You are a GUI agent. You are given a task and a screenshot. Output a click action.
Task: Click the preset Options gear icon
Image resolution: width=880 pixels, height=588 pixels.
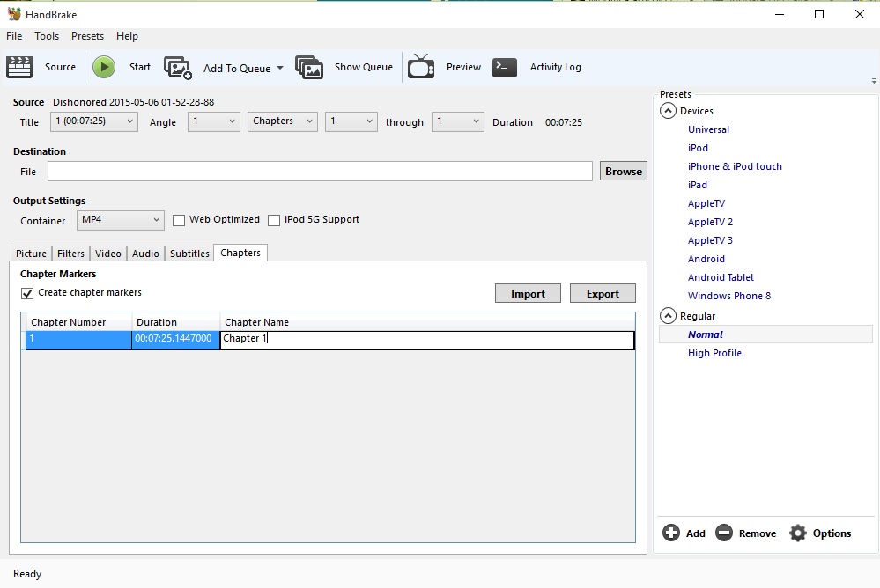(798, 533)
